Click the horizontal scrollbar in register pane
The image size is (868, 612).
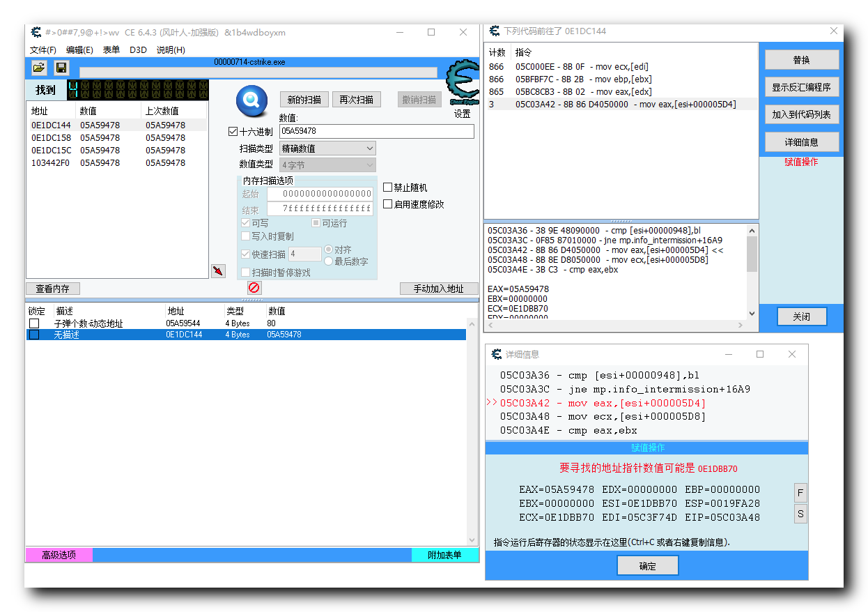coord(616,326)
